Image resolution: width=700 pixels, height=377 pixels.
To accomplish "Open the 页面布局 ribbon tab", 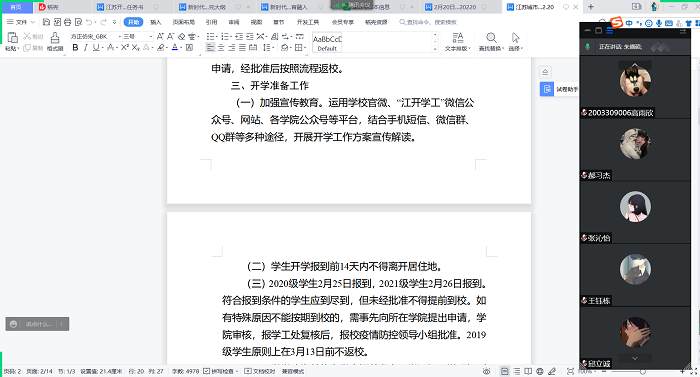I will point(183,22).
